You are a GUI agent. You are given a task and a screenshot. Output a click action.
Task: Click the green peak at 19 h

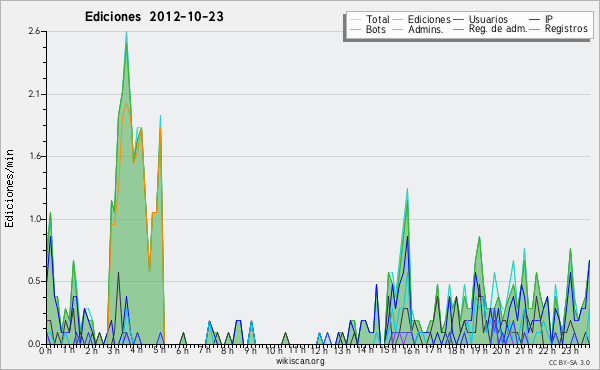click(479, 238)
